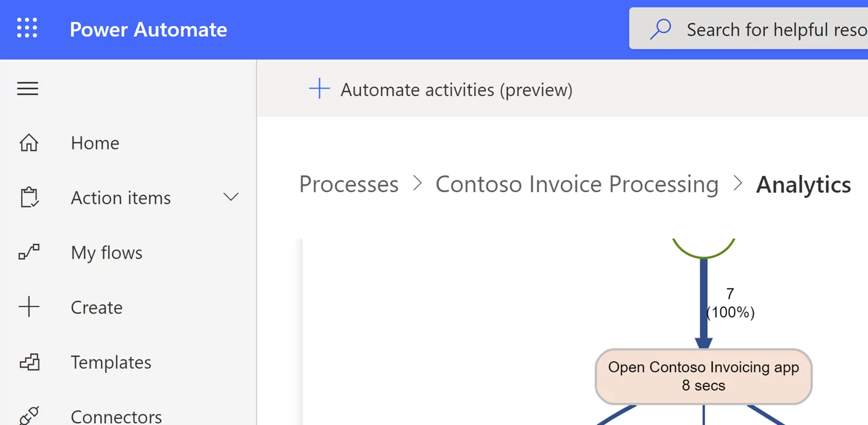Viewport: 868px width, 425px height.
Task: Navigate to Processes breadcrumb
Action: 349,184
